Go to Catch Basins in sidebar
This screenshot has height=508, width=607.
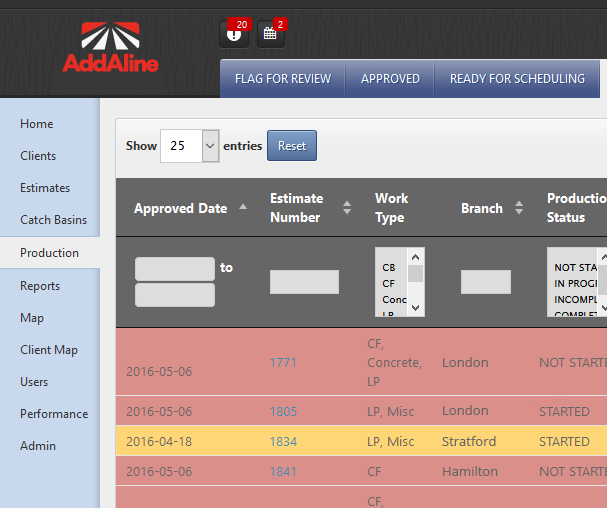pyautogui.click(x=53, y=220)
